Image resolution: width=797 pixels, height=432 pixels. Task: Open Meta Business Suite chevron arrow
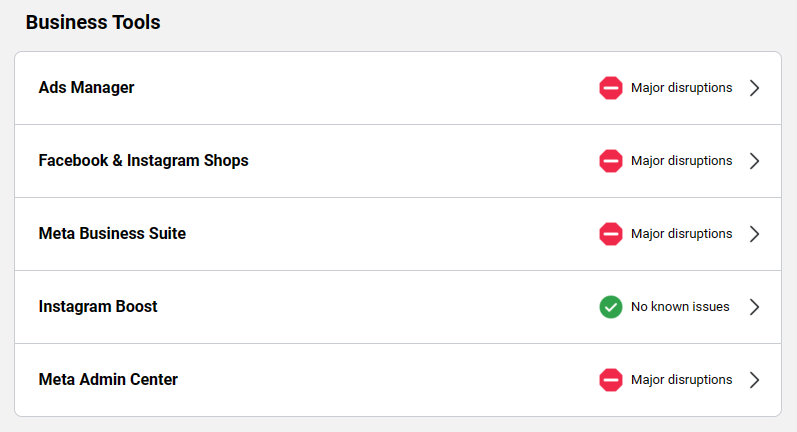tap(755, 234)
